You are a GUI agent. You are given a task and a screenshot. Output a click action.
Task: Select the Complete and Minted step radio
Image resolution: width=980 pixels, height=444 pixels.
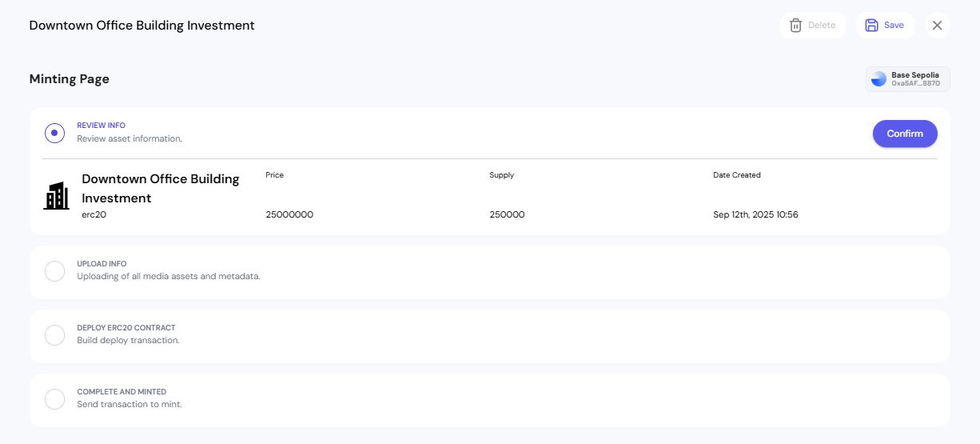click(54, 399)
